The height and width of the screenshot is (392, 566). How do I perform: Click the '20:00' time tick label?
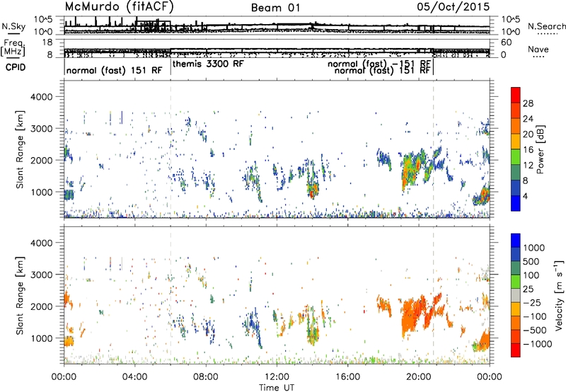tap(419, 377)
